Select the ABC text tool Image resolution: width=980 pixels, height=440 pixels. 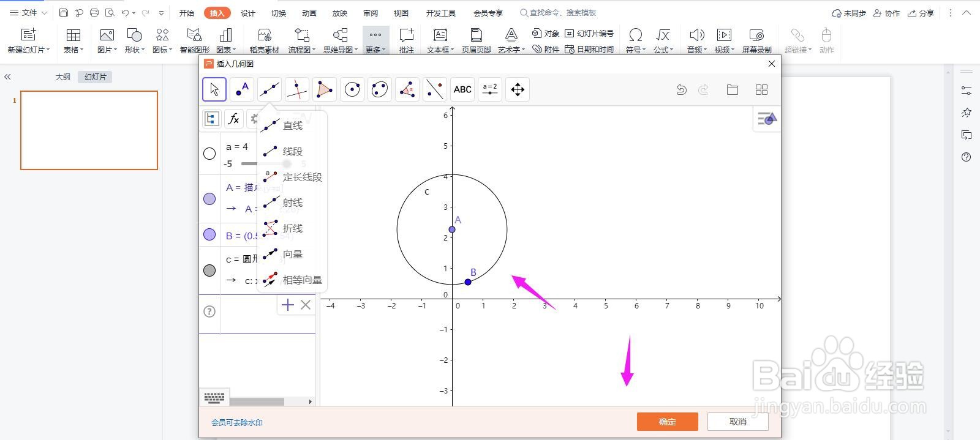[x=462, y=89]
